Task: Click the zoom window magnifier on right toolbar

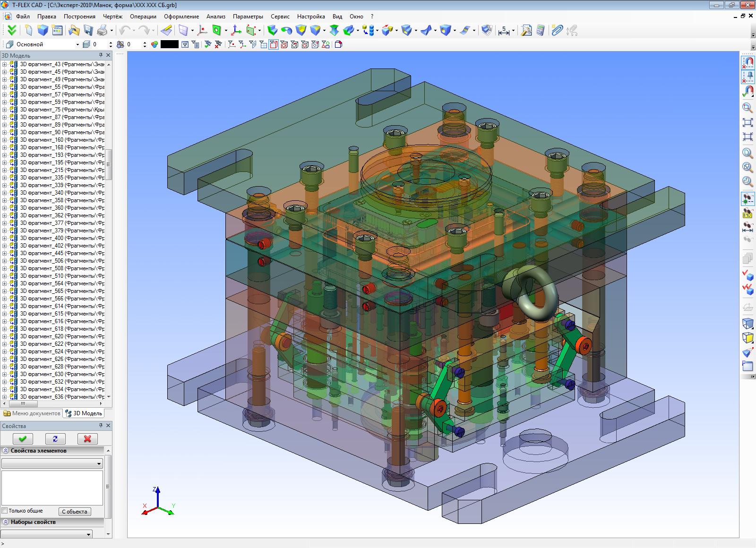Action: coord(747,108)
